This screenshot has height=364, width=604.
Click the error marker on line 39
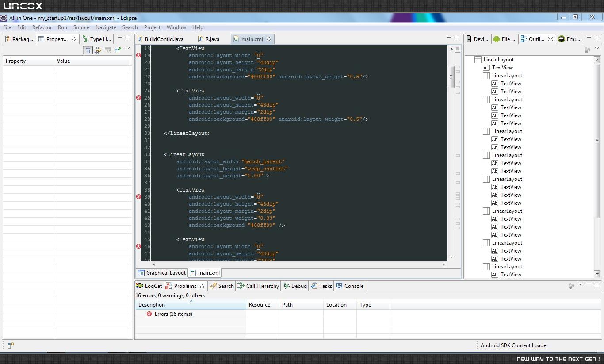[138, 197]
